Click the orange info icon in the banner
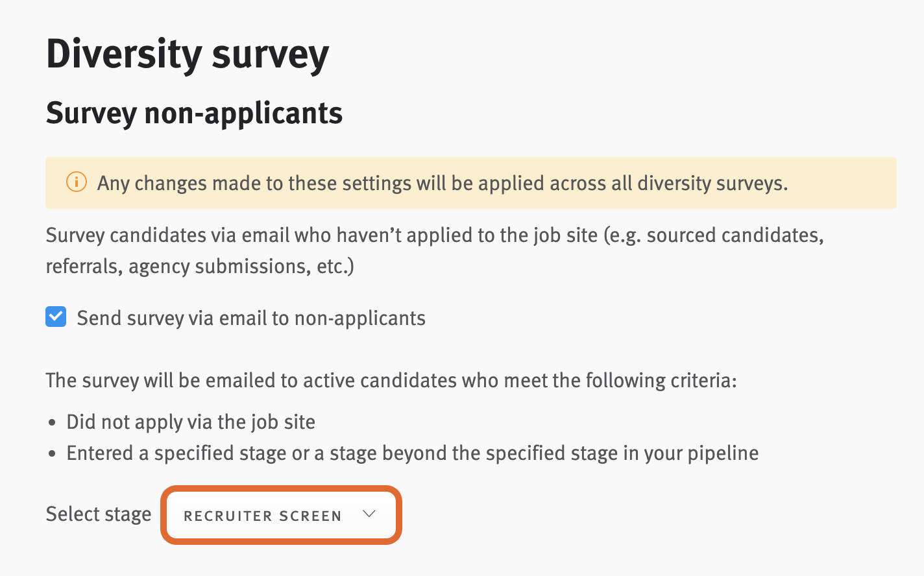924x576 pixels. (76, 182)
